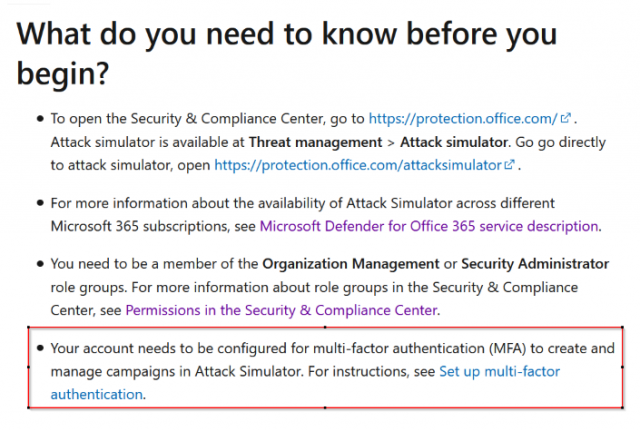This screenshot has height=431, width=640.
Task: Select left-middle handle of the red box
Action: click(28, 367)
